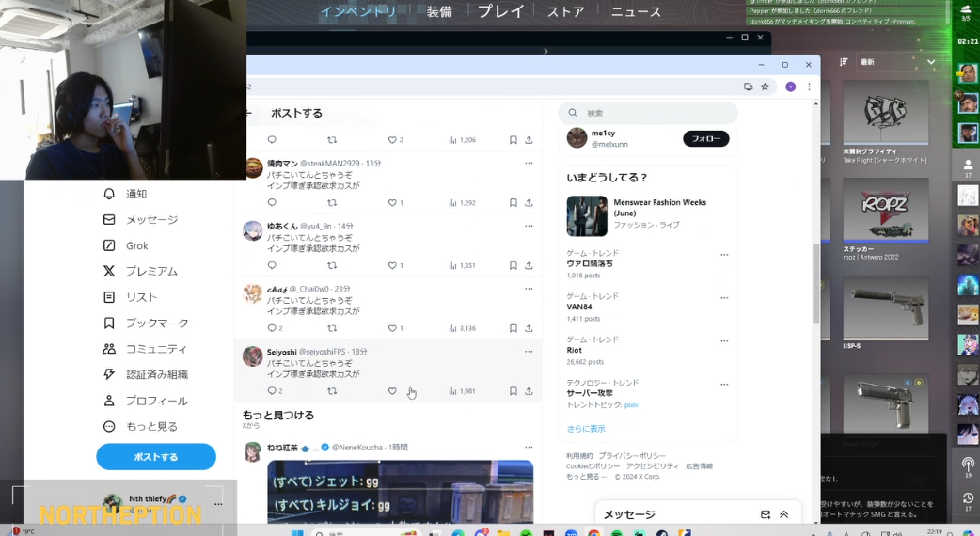Switch to the ストア tab in CS2
This screenshot has width=980, height=536.
click(565, 12)
